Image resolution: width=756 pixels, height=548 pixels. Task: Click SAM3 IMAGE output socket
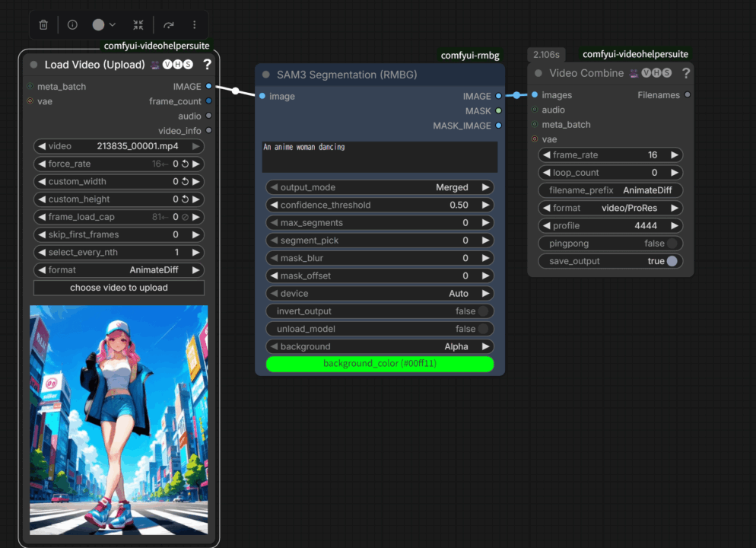point(498,96)
